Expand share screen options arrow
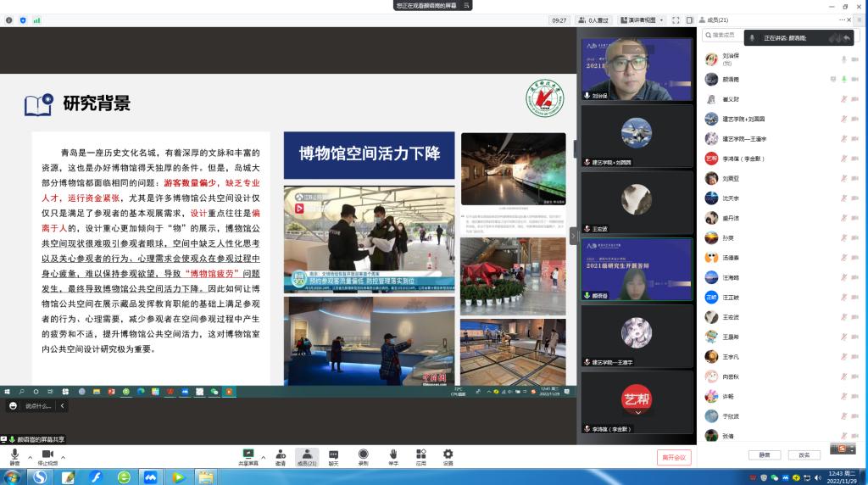This screenshot has width=868, height=485. click(263, 457)
